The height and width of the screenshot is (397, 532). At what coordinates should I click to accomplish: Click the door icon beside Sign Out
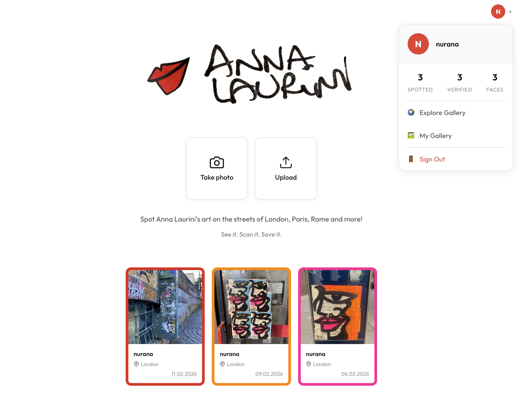(x=411, y=159)
